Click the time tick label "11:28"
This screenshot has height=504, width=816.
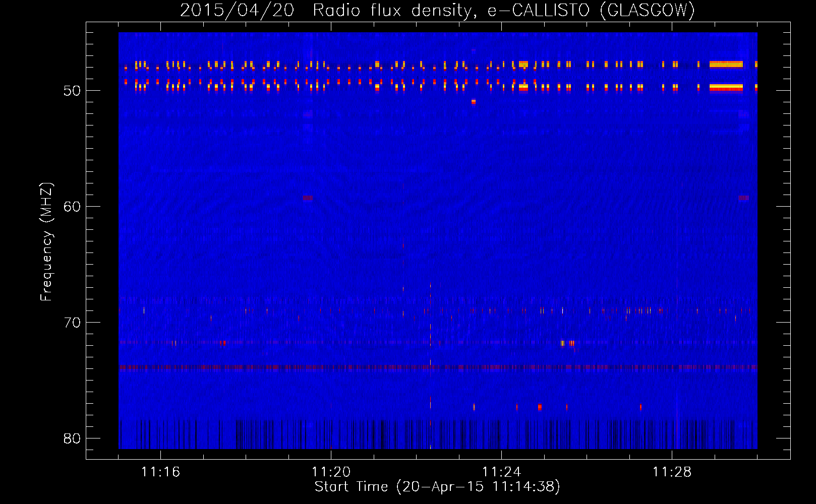point(672,472)
